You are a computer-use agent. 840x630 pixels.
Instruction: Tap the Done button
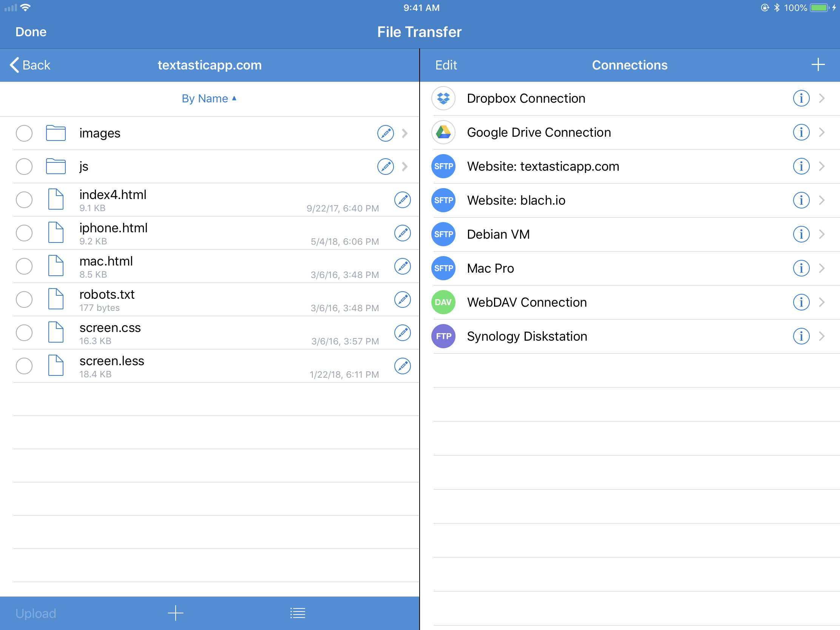(x=31, y=32)
